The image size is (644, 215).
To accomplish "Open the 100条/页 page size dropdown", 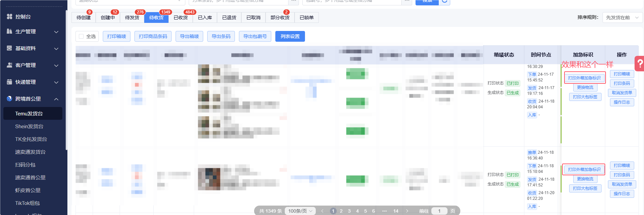I will [300, 211].
